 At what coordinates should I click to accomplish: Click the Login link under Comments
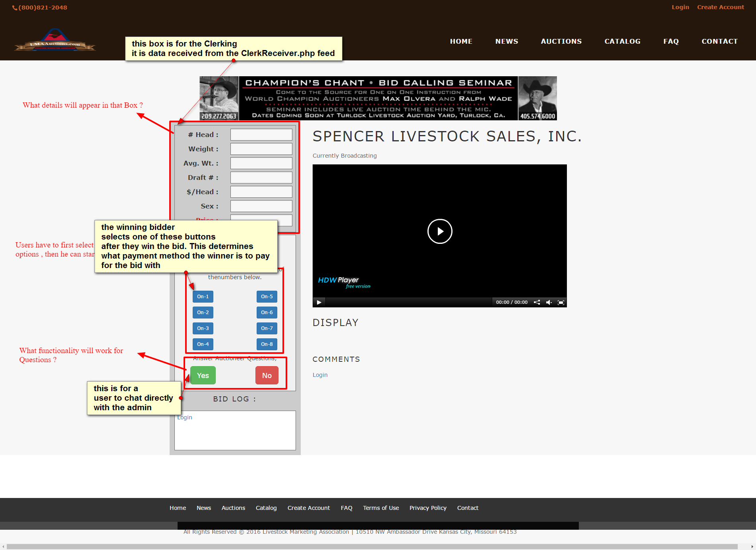(320, 375)
